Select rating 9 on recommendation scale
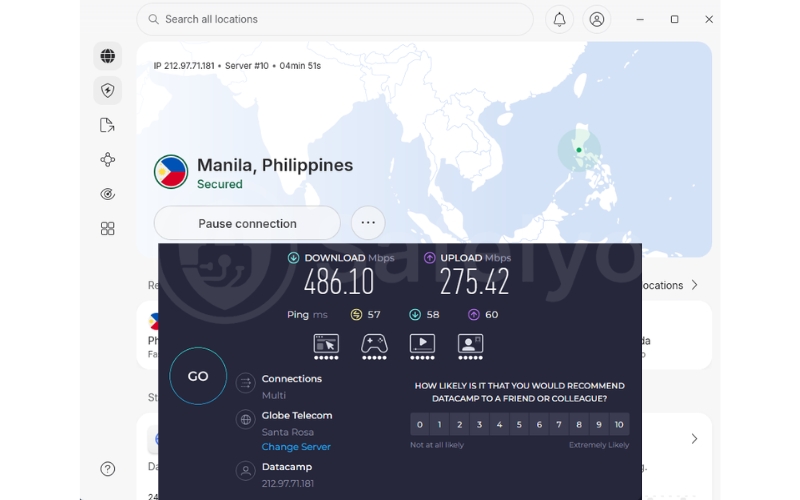The image size is (800, 500). [599, 424]
